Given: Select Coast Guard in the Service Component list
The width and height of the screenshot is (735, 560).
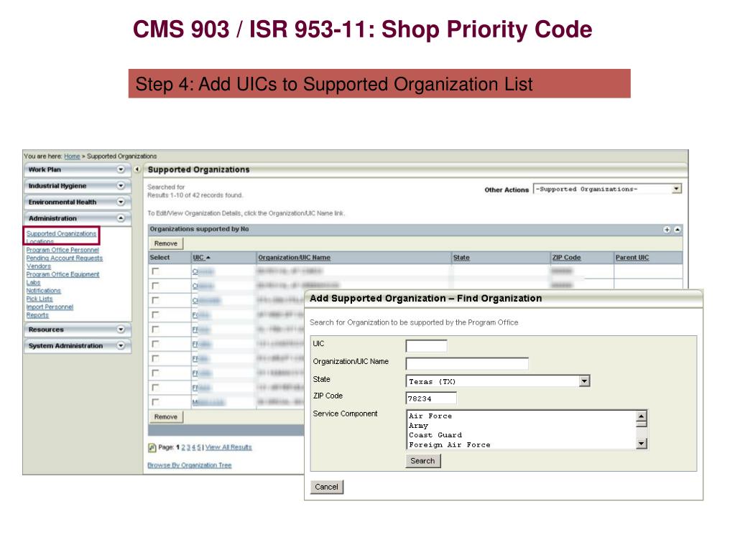Looking at the screenshot, I should [x=435, y=435].
